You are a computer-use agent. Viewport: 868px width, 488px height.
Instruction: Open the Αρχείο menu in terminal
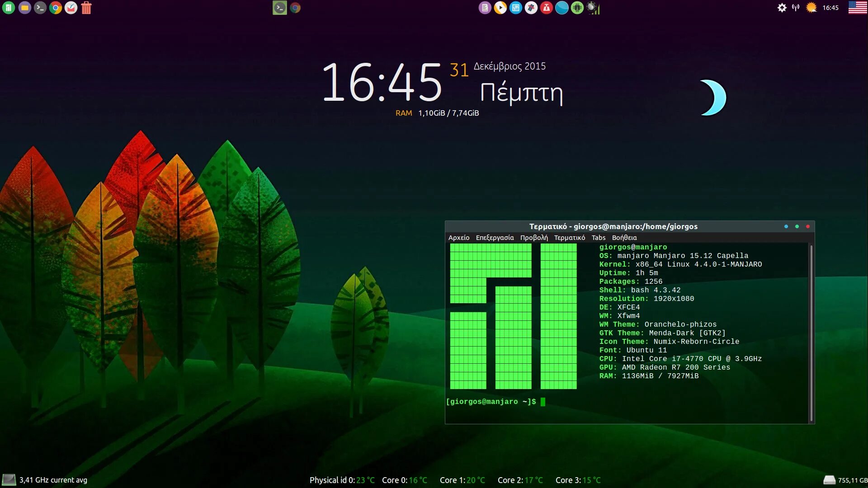[458, 238]
